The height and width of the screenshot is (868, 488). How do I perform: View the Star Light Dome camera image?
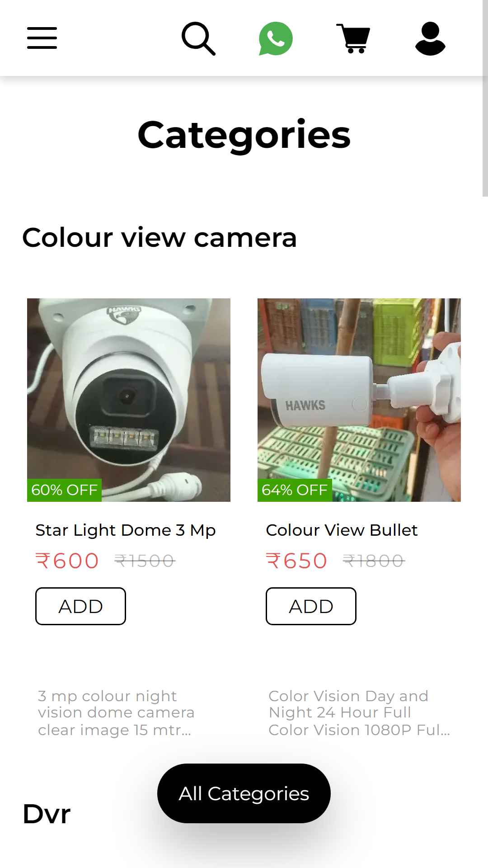click(x=129, y=400)
